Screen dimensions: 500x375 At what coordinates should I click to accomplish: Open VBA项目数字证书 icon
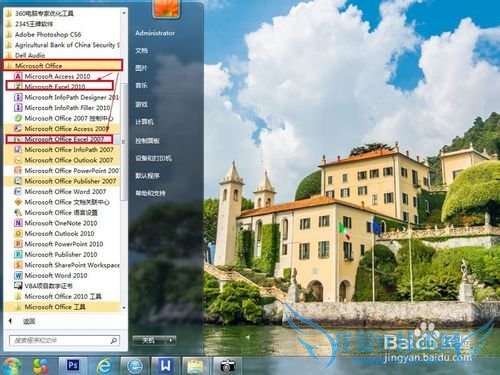point(18,286)
